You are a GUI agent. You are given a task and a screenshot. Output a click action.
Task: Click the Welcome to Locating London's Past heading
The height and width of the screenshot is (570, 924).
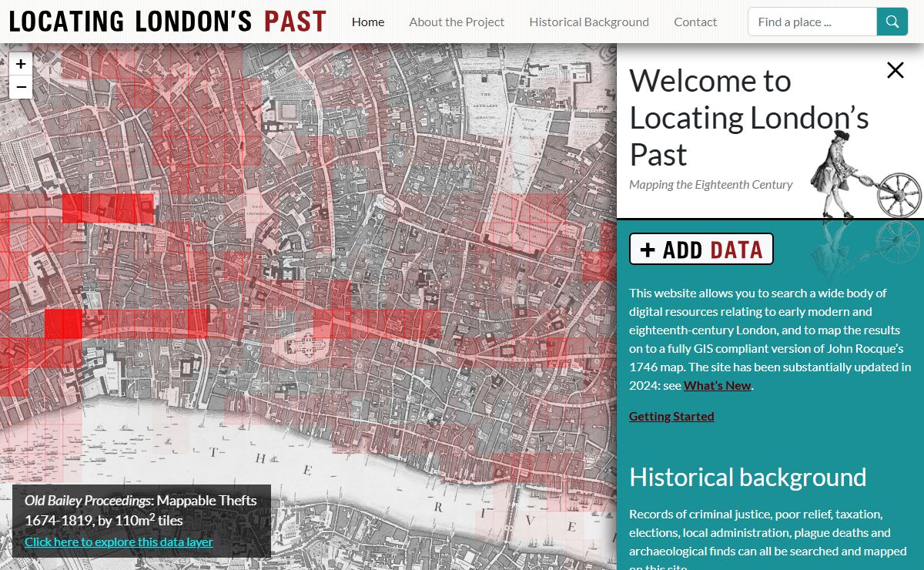point(749,117)
